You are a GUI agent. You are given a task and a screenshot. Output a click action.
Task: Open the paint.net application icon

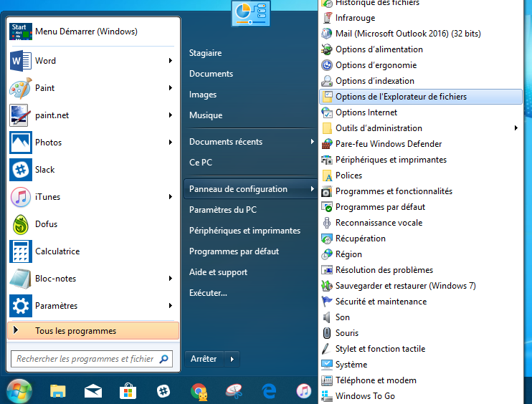coord(21,115)
